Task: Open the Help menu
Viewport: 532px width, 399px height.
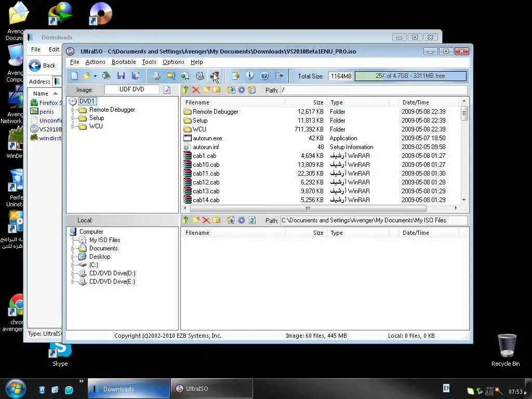Action: coord(197,62)
